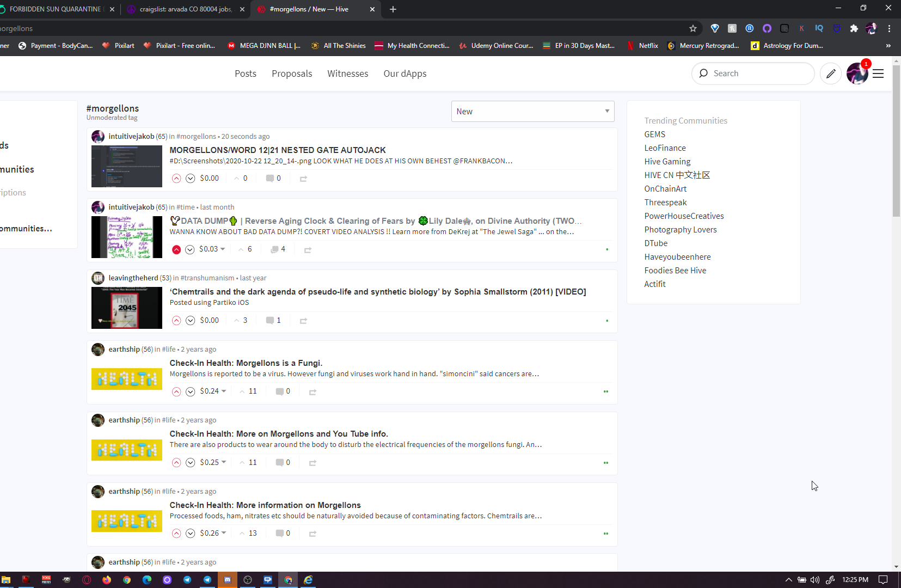Viewport: 901px width, 588px height.
Task: Show votes list for the 6-vote DATA DUMP post
Action: coord(246,249)
